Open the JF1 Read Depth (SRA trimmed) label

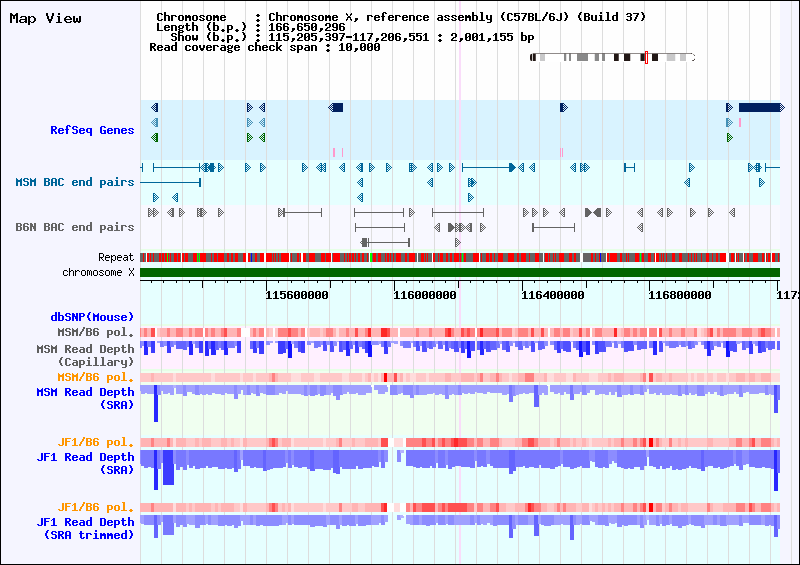pyautogui.click(x=85, y=528)
